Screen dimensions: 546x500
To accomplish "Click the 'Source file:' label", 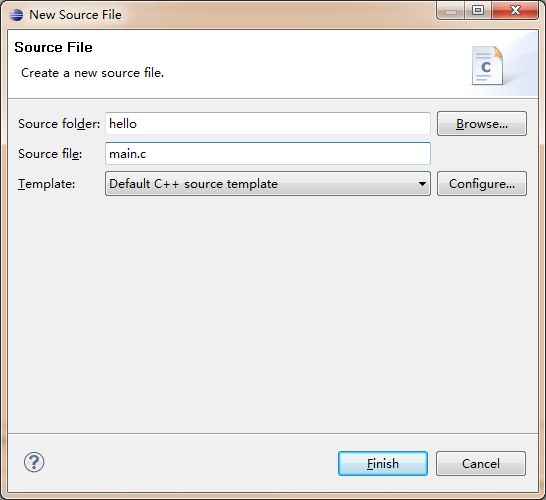I will pos(50,154).
